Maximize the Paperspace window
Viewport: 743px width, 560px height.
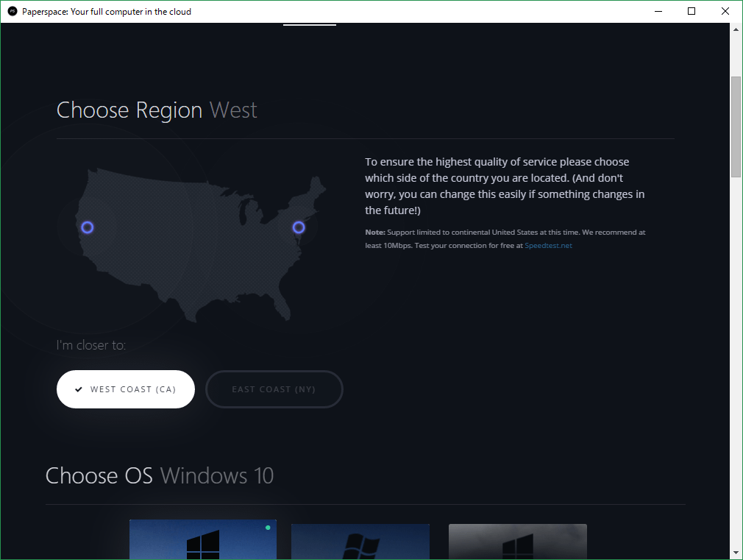(692, 11)
